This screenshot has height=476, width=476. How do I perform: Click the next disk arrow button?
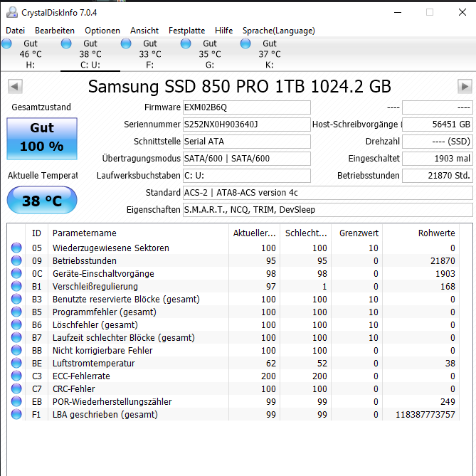click(465, 87)
